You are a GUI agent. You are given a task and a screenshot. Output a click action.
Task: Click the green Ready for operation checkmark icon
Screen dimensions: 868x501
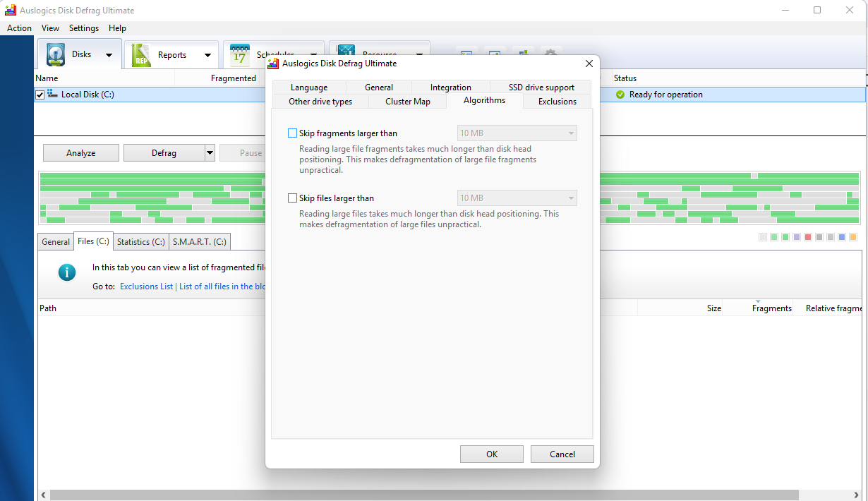click(x=620, y=95)
